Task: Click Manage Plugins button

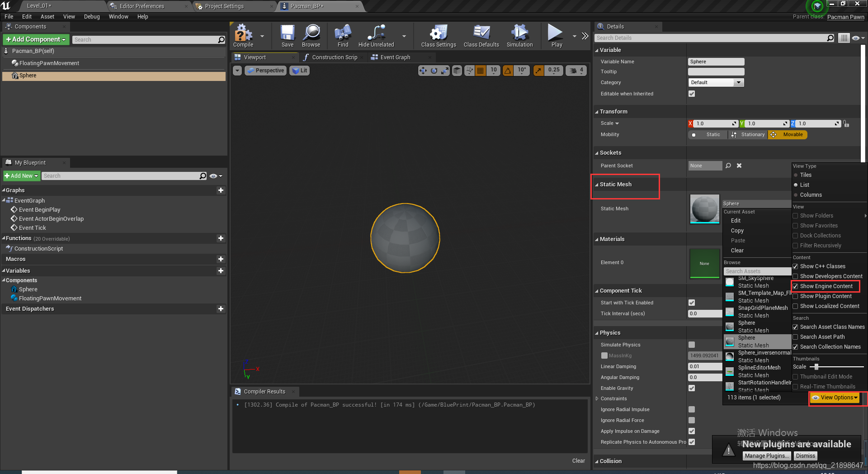Action: coord(767,456)
